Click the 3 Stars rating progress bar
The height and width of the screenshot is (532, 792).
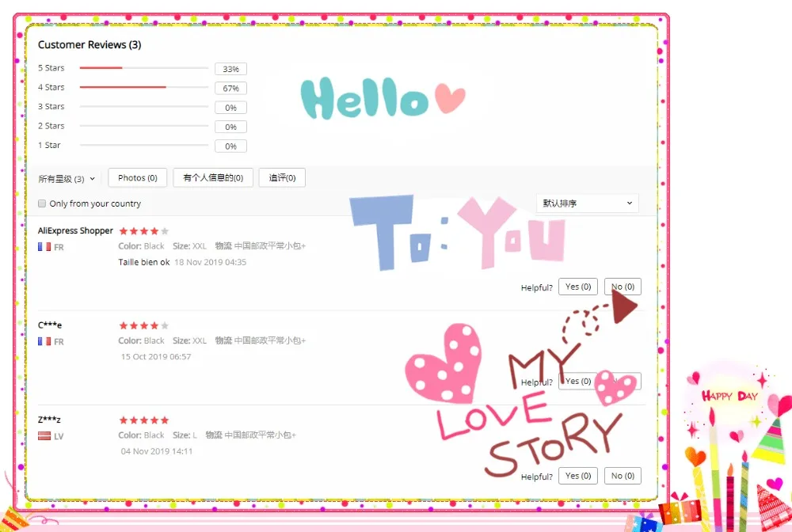point(144,107)
